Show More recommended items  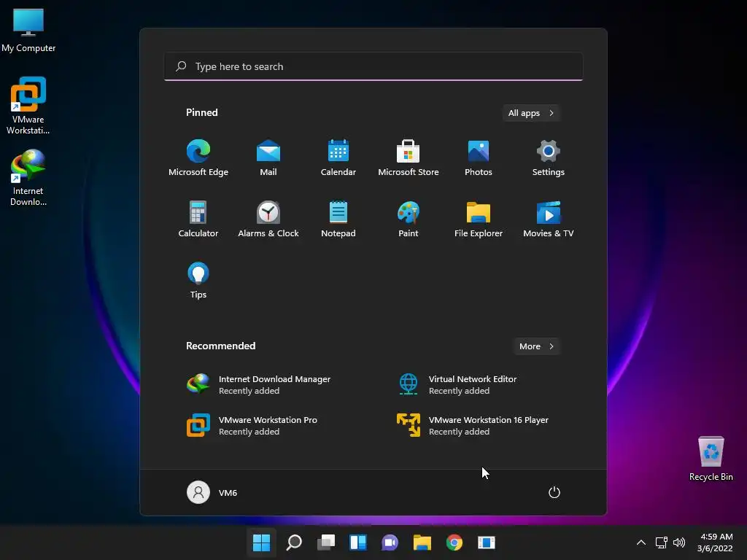click(536, 346)
